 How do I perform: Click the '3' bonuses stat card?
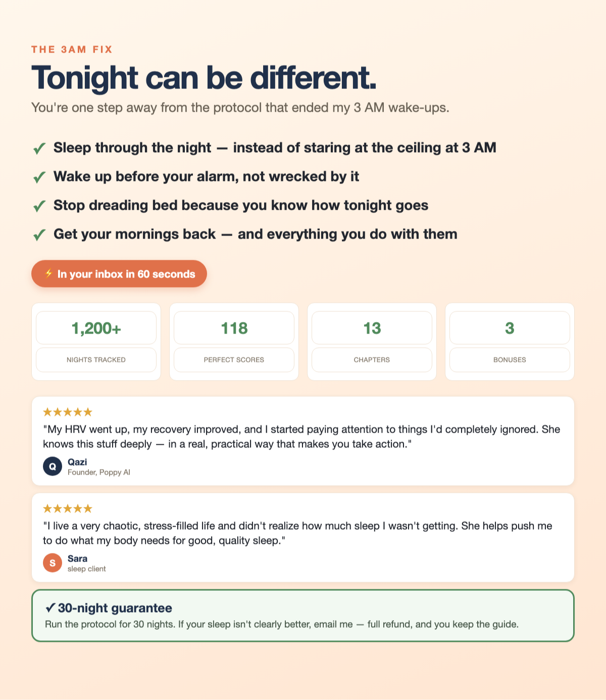(510, 342)
